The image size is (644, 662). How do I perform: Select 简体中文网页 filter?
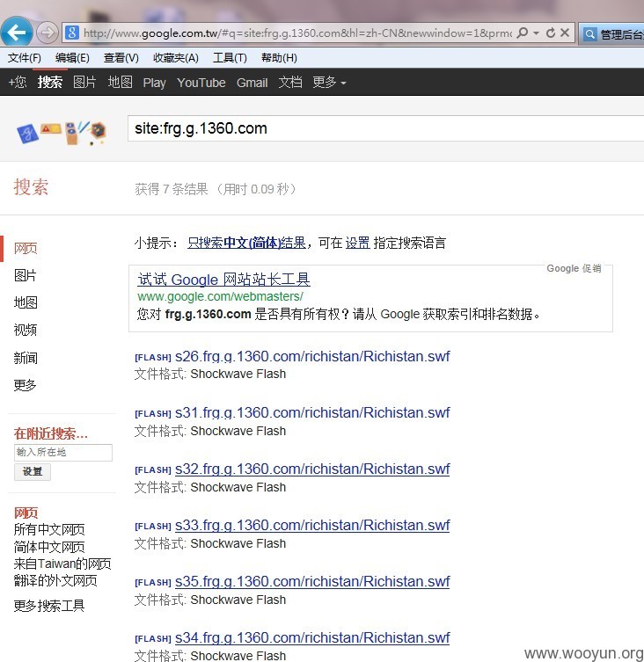point(49,547)
